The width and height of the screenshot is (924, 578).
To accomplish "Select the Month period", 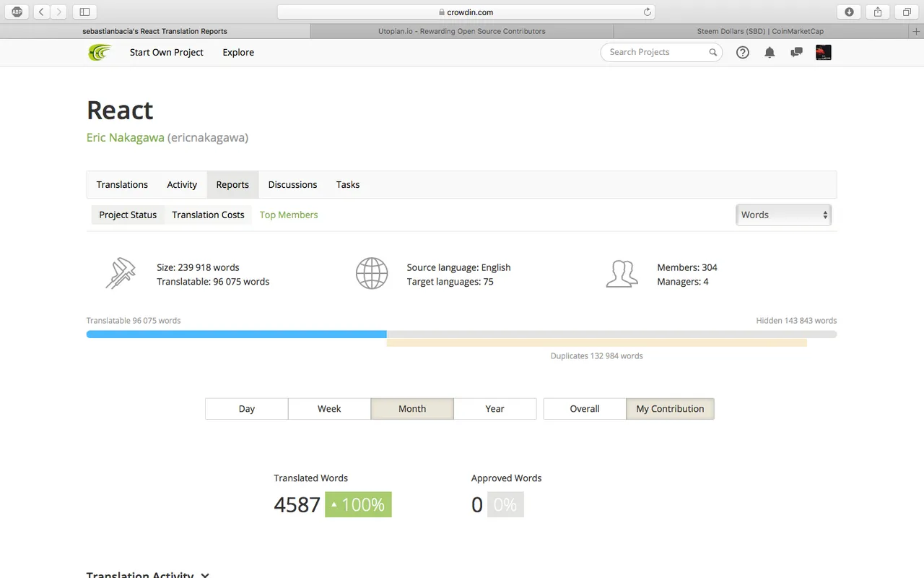I will click(x=412, y=409).
